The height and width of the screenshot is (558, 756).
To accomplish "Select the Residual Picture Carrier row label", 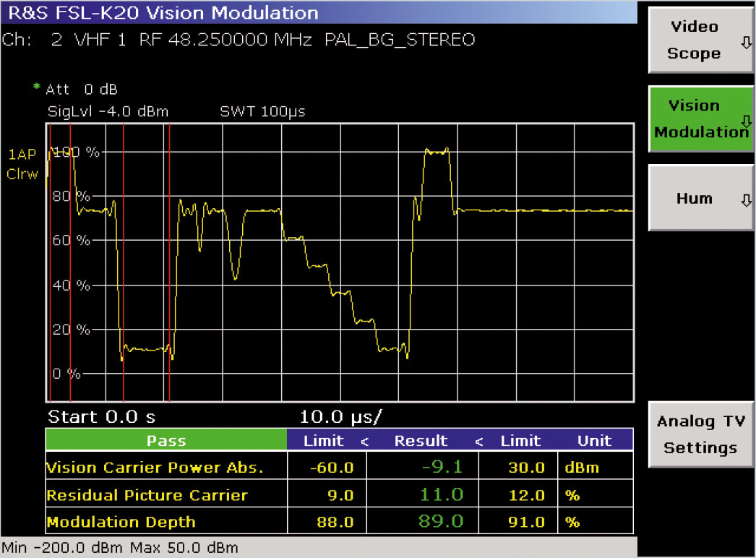I will pos(147,495).
